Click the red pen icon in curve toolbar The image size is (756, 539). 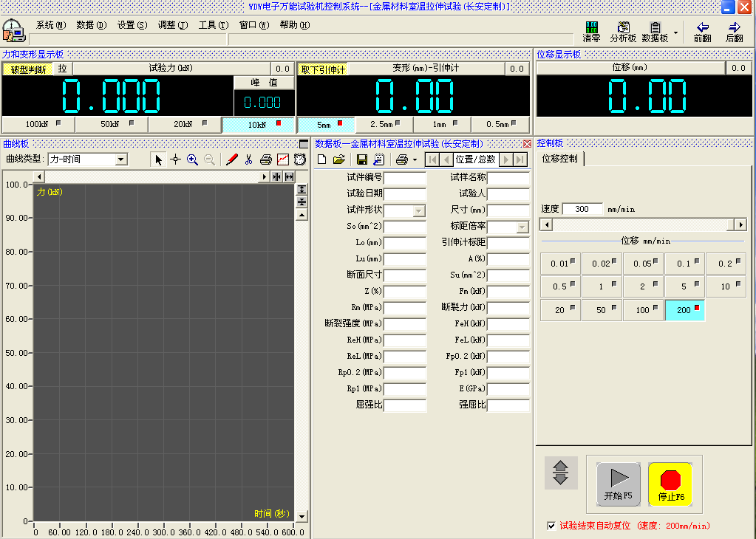click(x=231, y=159)
